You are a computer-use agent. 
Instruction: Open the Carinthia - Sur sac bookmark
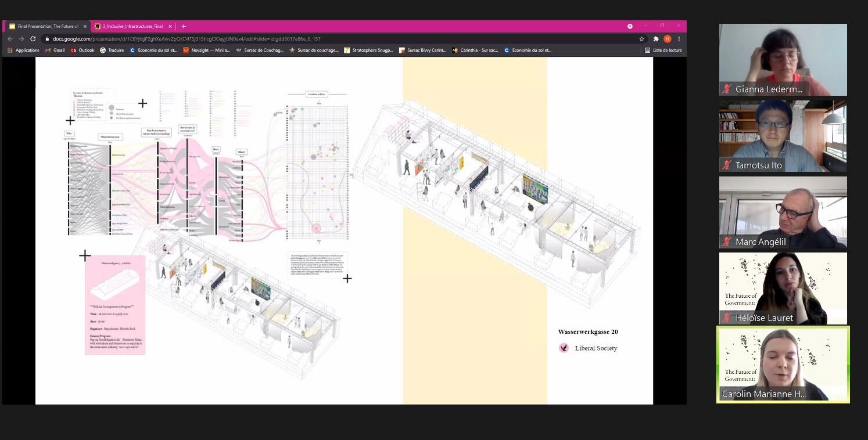click(475, 51)
